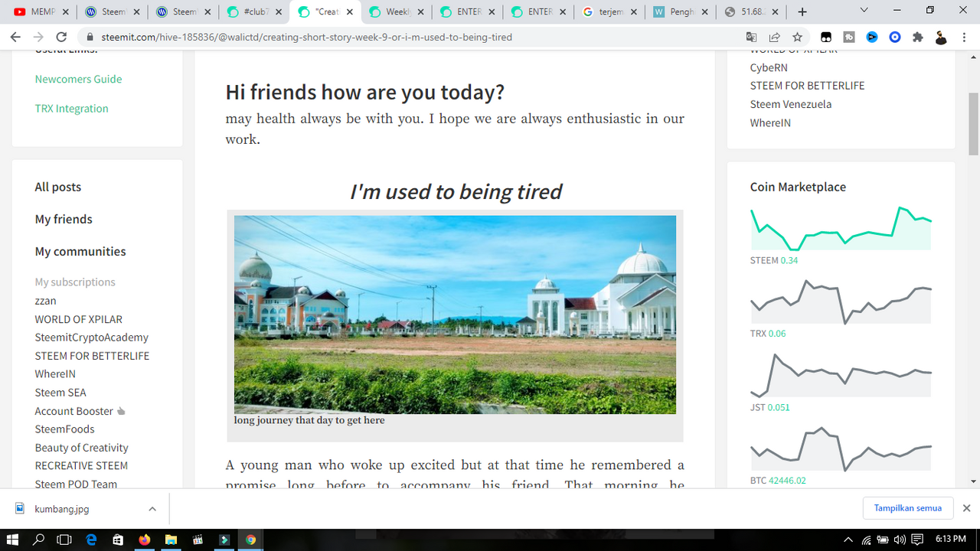Viewport: 980px width, 551px height.
Task: Open the Newcomers Guide link
Action: click(x=78, y=79)
